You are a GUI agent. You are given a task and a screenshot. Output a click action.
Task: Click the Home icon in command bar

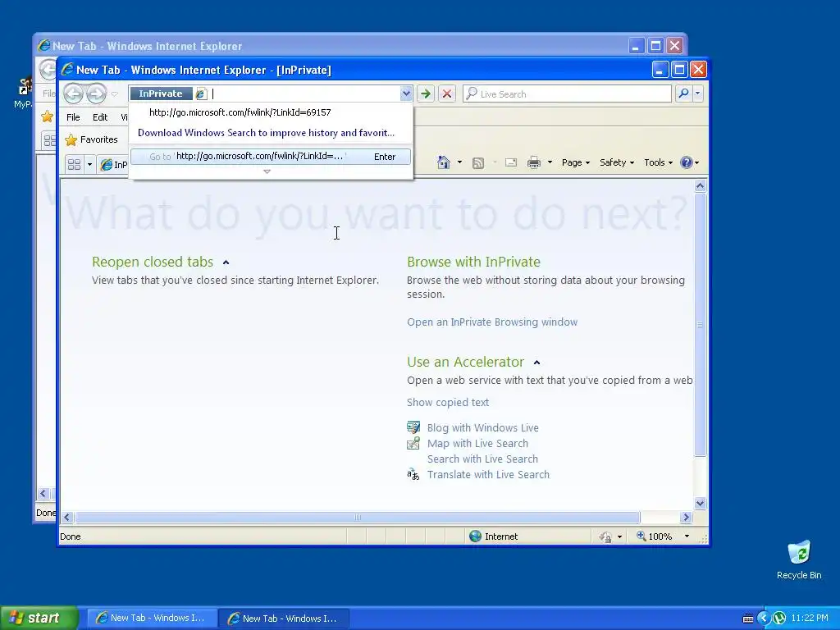(444, 162)
